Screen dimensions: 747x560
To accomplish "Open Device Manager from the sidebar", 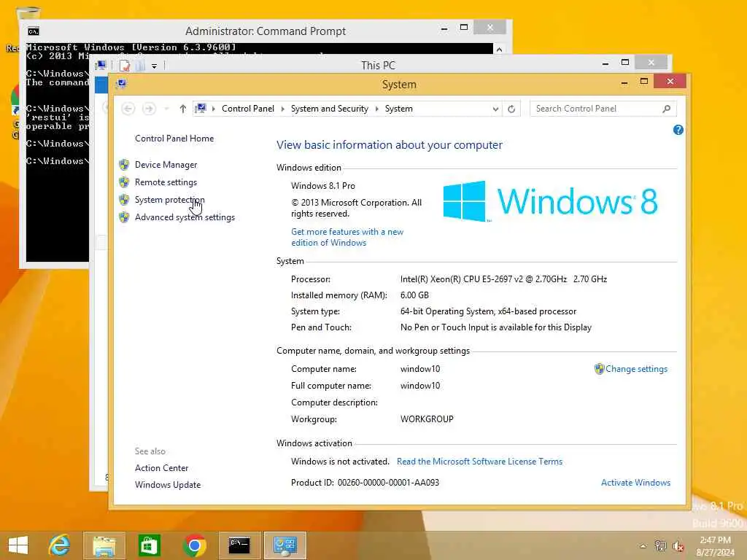I will 166,165.
